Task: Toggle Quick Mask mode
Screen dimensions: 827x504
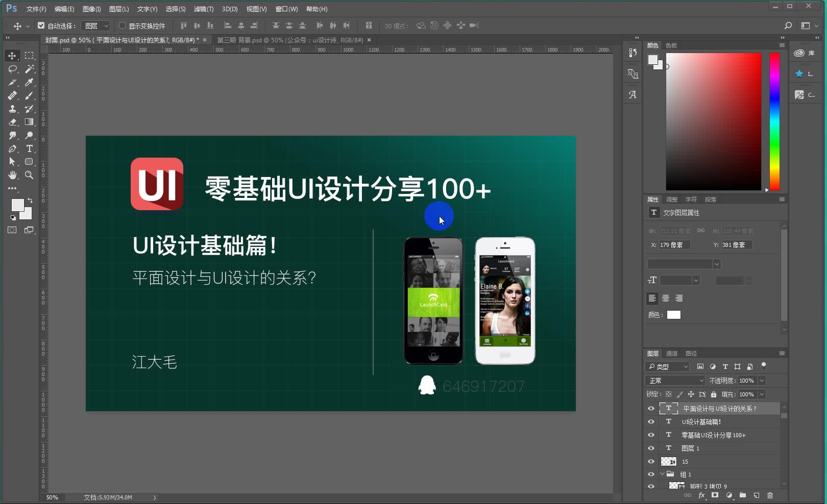Action: click(x=12, y=230)
